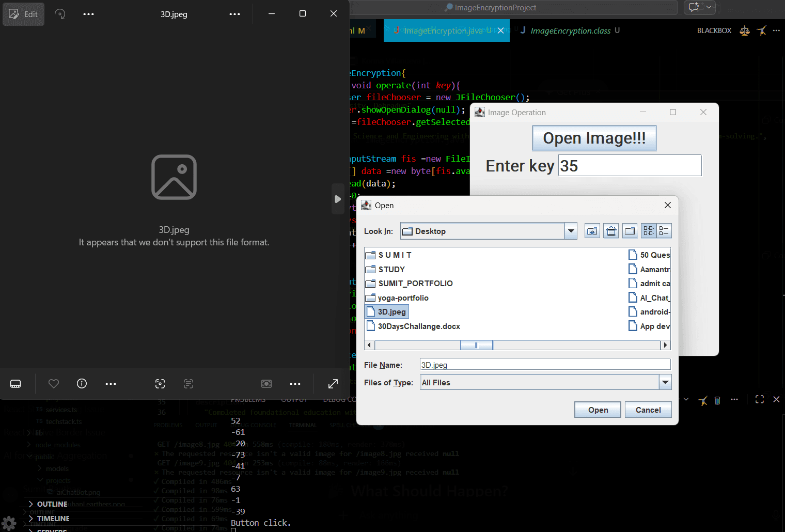The image size is (785, 532).
Task: Create a new folder from Open dialog toolbar
Action: (630, 230)
